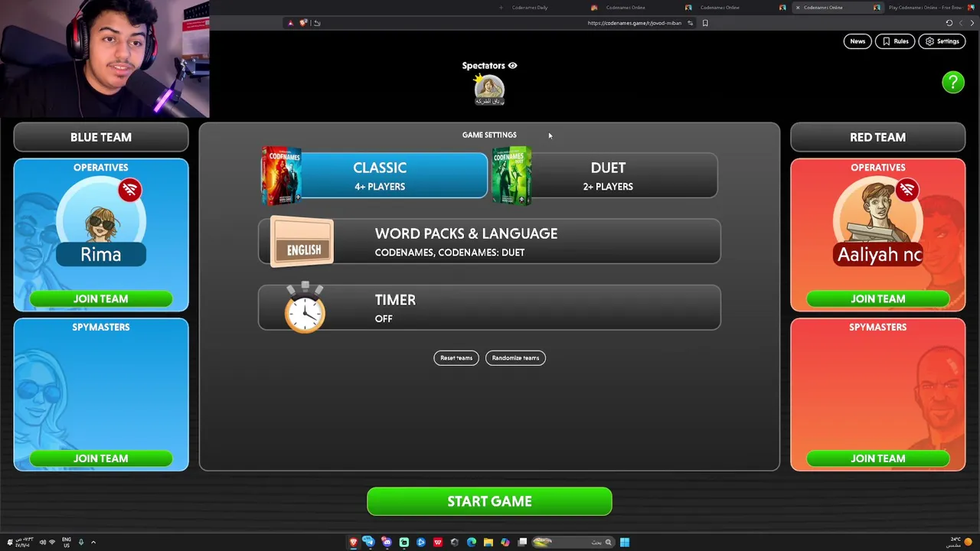The width and height of the screenshot is (980, 551).
Task: Click the Randomize teams button
Action: 515,358
